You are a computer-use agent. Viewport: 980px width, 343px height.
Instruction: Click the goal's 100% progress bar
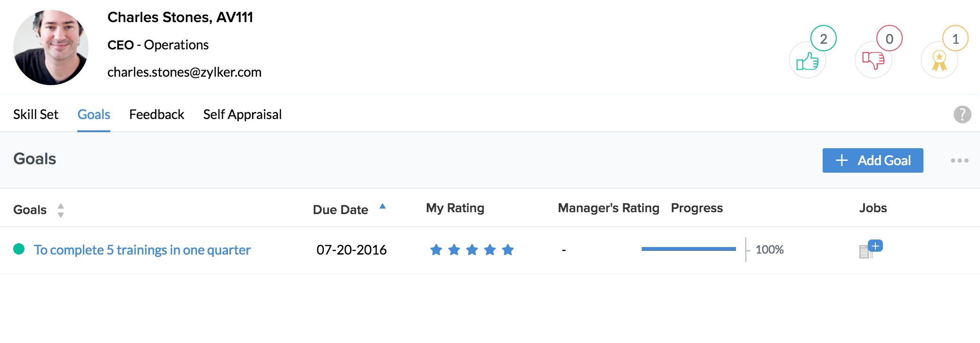coord(688,249)
